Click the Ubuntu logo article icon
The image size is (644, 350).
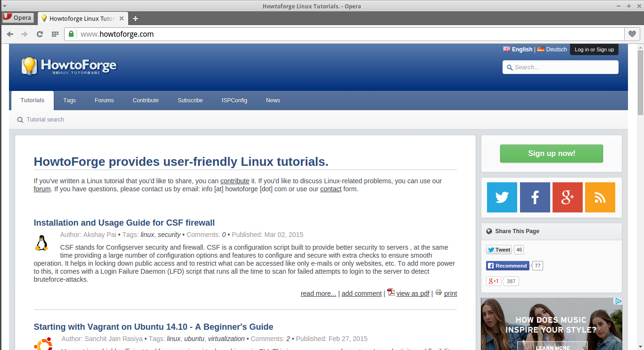tap(43, 344)
